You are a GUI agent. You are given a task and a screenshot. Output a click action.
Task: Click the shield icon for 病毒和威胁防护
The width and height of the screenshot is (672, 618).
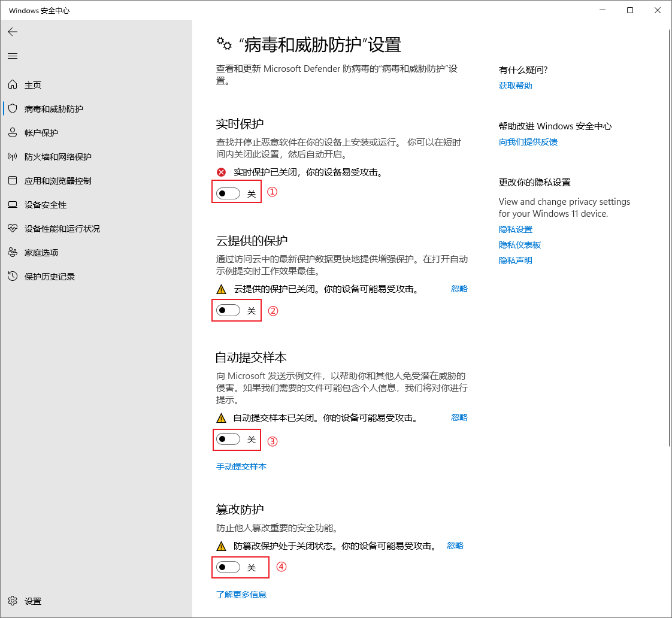tap(13, 109)
